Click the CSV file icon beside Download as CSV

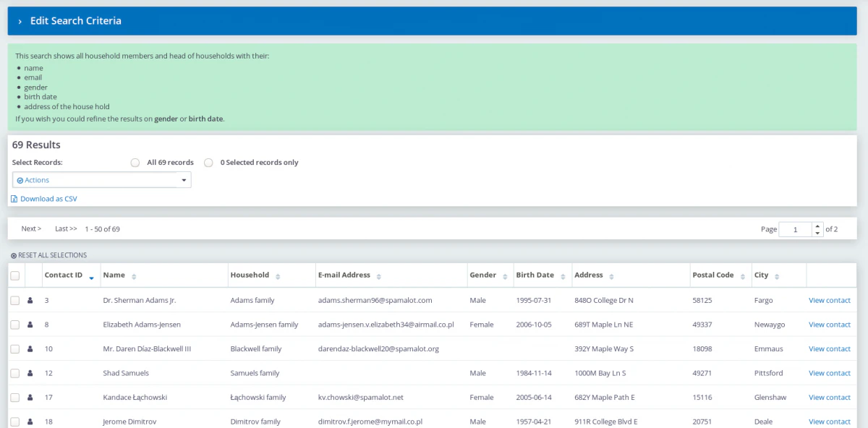(x=14, y=199)
